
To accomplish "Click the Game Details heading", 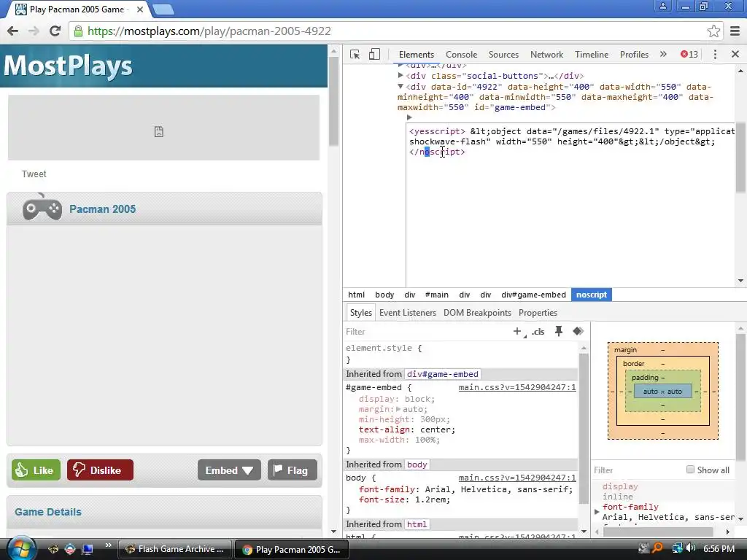I will 48,512.
